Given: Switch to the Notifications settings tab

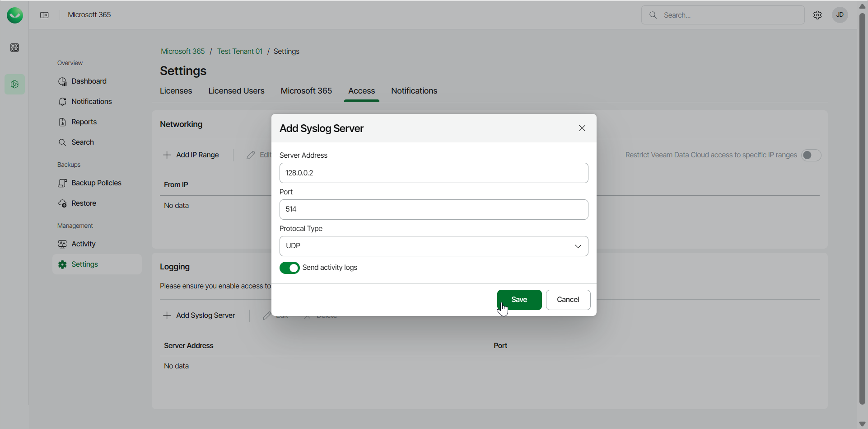Looking at the screenshot, I should pos(414,91).
